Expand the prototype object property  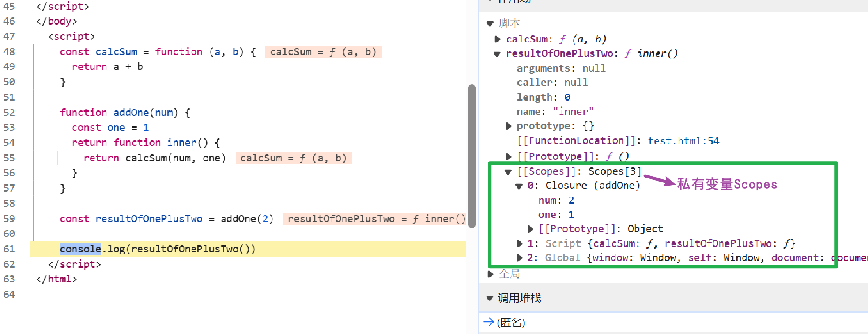pos(509,126)
